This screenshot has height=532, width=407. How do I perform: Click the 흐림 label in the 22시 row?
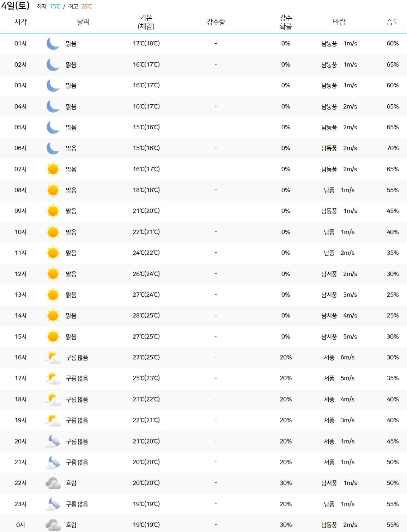tap(71, 483)
